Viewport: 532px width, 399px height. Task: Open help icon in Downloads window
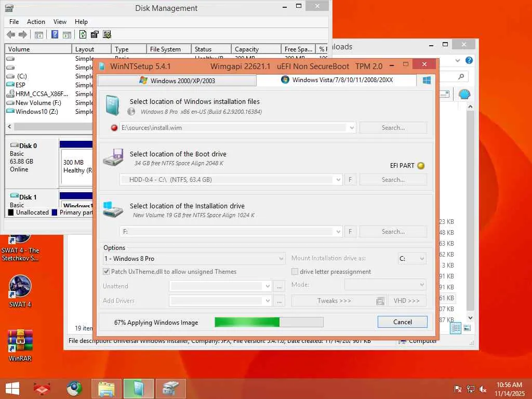tap(469, 60)
